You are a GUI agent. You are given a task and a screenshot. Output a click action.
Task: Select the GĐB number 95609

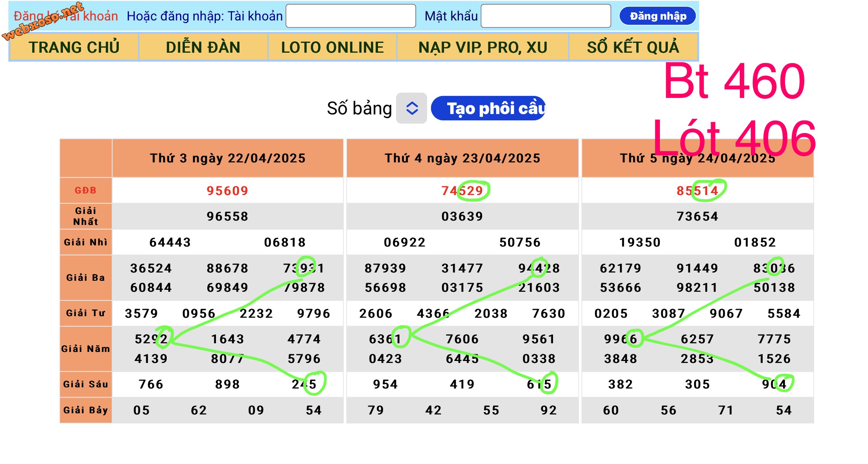point(227,191)
